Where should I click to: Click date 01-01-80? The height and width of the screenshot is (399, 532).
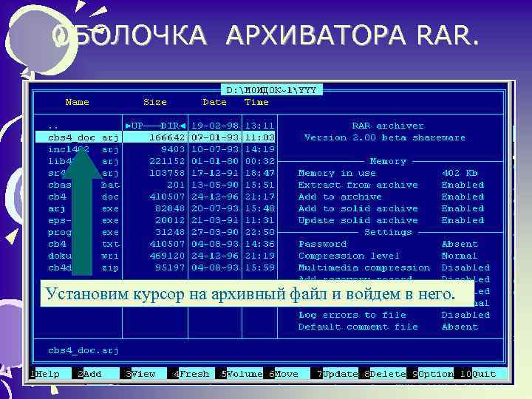click(x=215, y=161)
